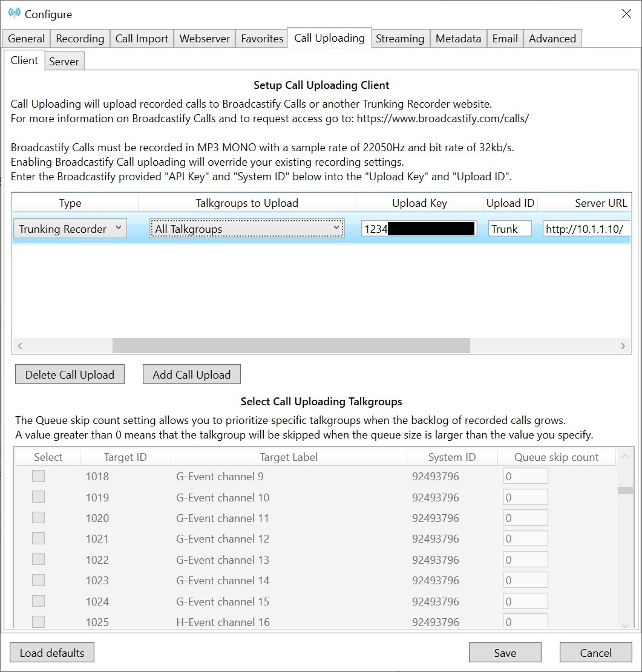
Task: Open the Type dropdown showing Trunking Recorder
Action: coord(70,229)
